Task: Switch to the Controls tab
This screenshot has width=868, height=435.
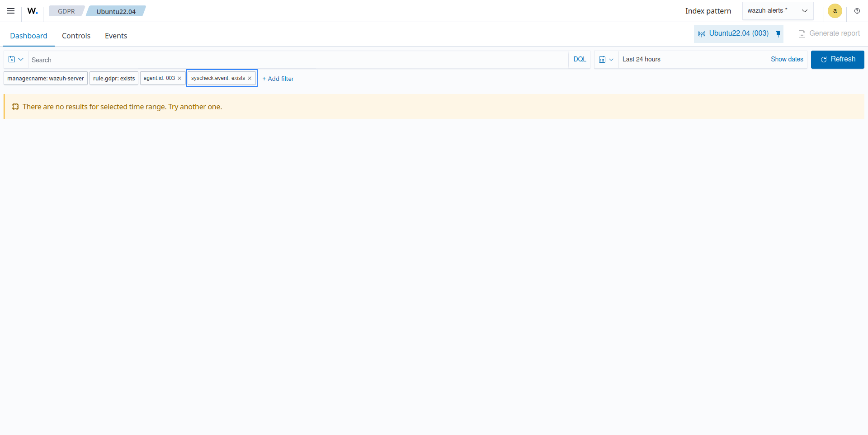Action: tap(76, 36)
